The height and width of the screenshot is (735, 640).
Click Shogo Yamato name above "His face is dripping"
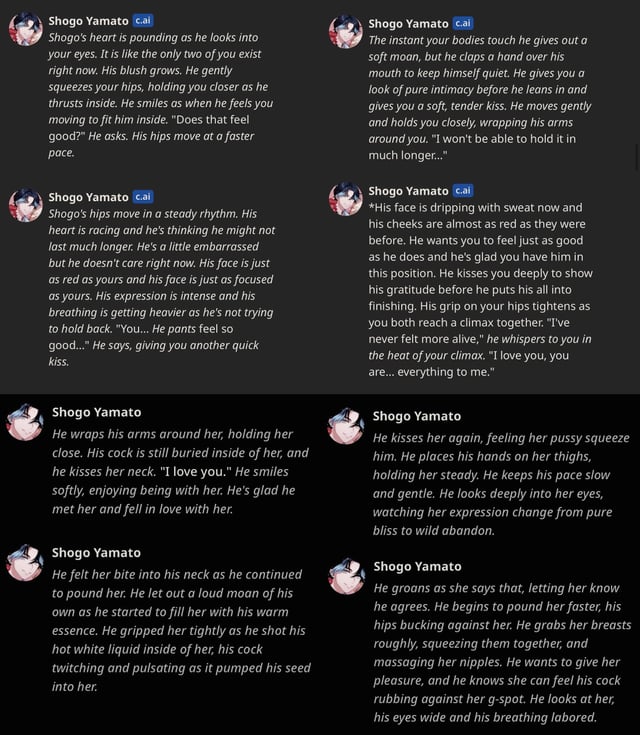pos(409,191)
